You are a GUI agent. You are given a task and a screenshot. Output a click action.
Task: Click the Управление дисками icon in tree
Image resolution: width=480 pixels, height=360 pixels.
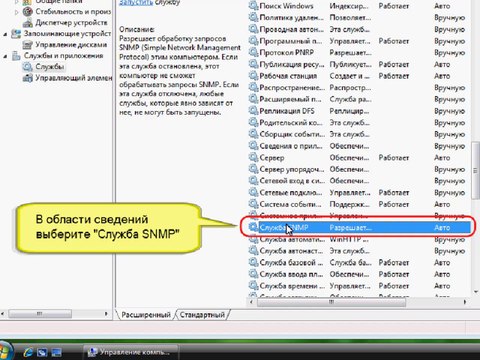click(27, 45)
